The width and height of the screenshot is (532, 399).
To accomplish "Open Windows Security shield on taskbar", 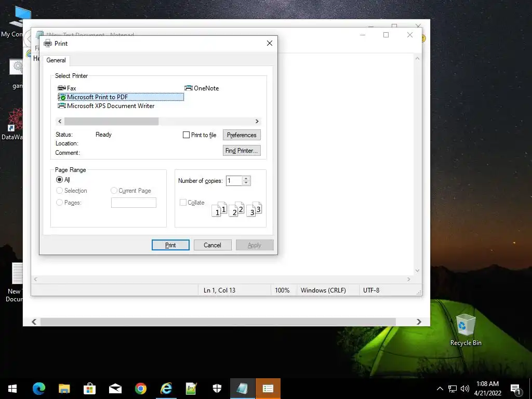I will 217,389.
